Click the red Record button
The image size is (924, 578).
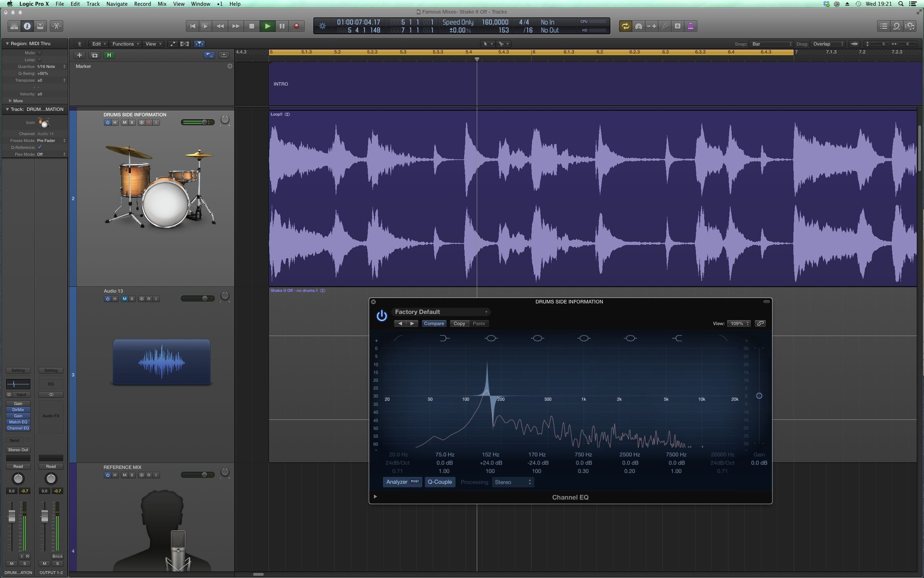coord(296,26)
